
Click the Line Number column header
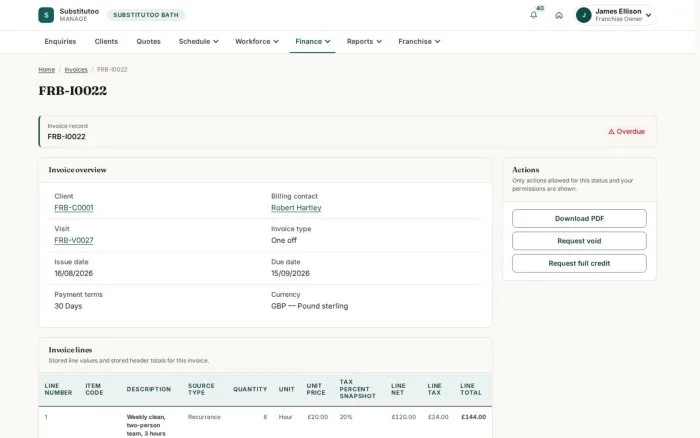point(58,389)
